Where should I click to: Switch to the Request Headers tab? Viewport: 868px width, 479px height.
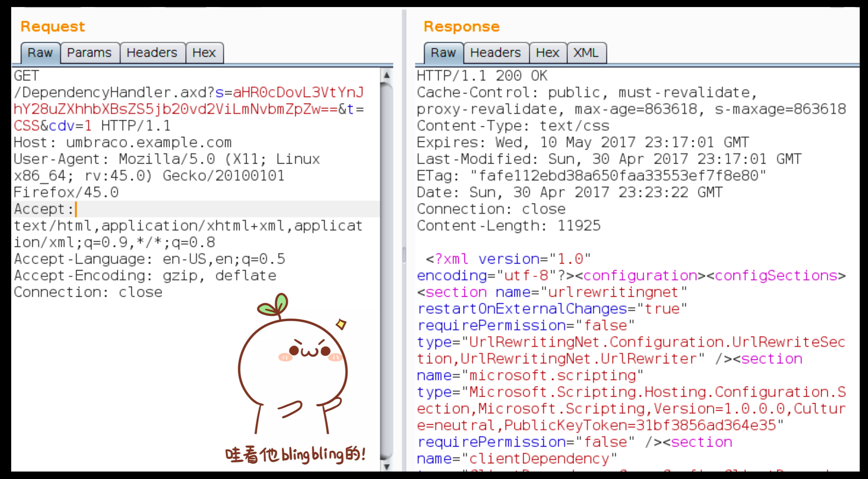[152, 53]
